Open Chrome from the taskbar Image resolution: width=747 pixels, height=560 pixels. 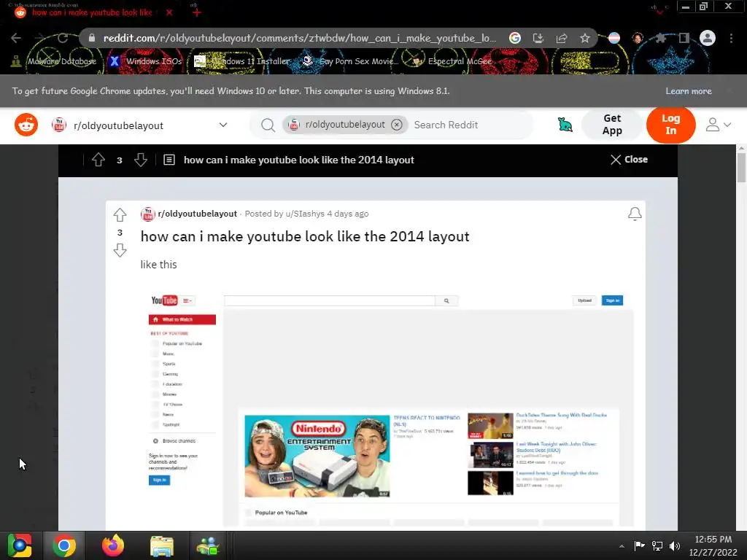(x=64, y=545)
